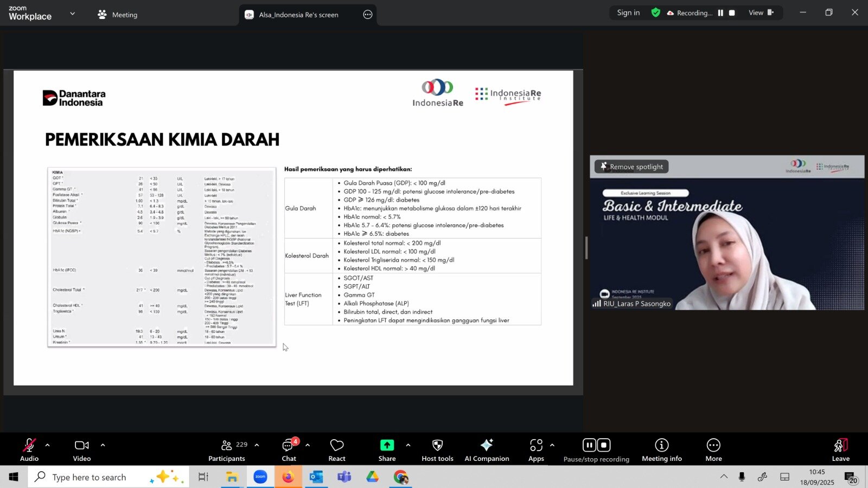Click the panel divider handle

point(586,248)
